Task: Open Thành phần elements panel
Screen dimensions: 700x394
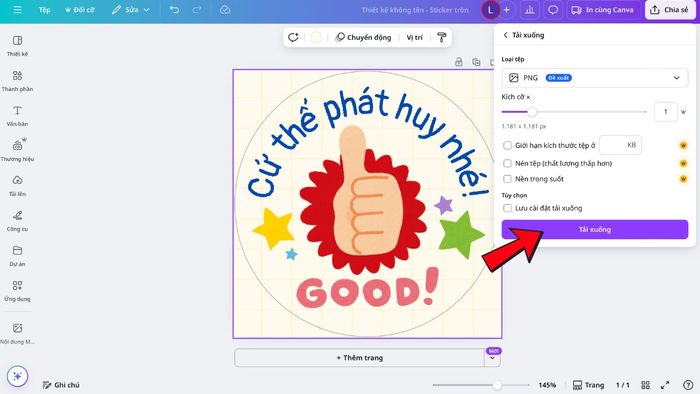Action: click(x=17, y=81)
